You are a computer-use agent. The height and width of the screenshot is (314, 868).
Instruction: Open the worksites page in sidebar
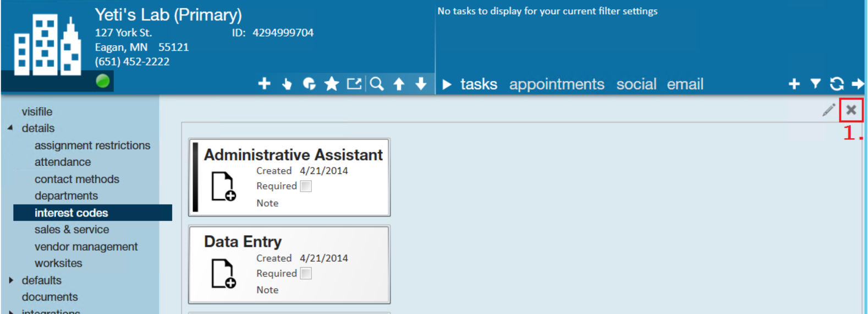[x=58, y=263]
